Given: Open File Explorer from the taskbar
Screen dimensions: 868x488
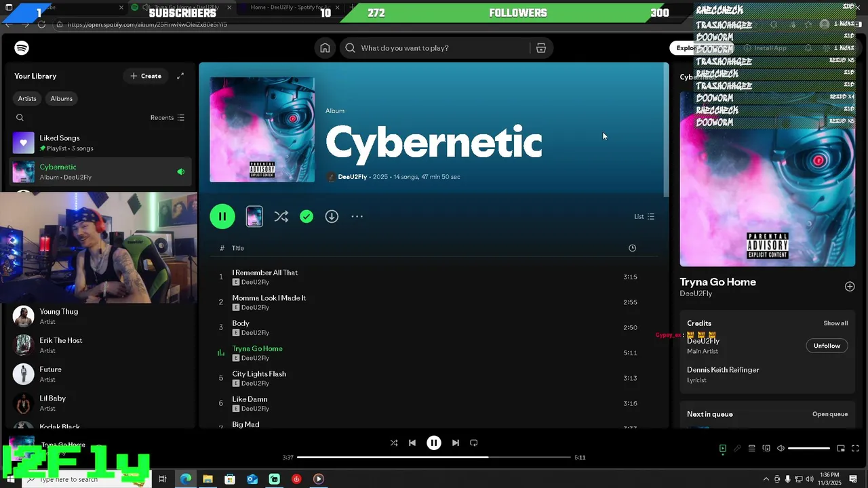Looking at the screenshot, I should point(208,479).
